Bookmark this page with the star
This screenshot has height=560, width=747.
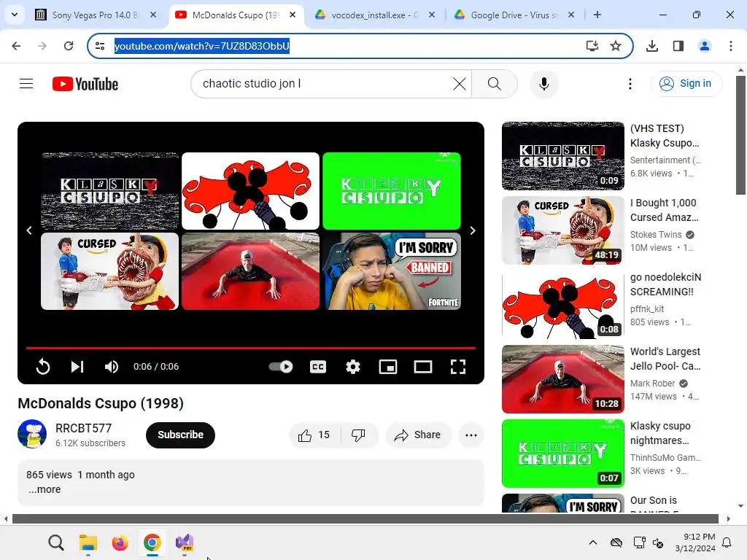(616, 46)
